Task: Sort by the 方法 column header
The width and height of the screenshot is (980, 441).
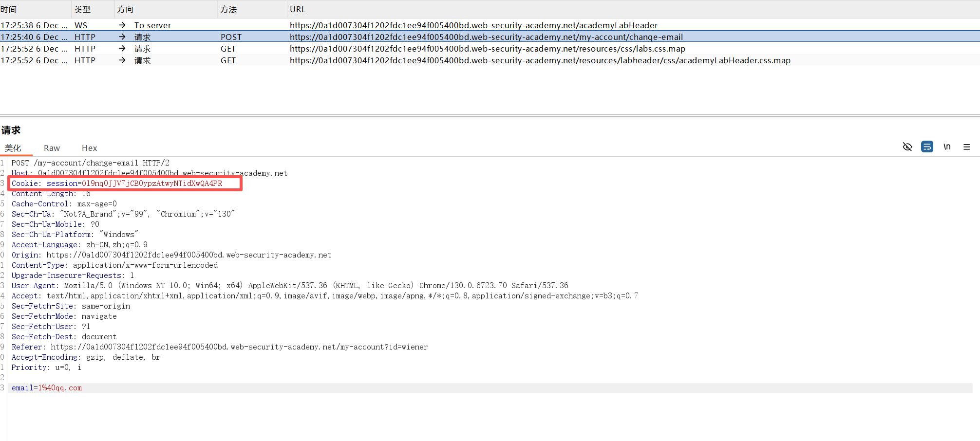Action: tap(228, 9)
